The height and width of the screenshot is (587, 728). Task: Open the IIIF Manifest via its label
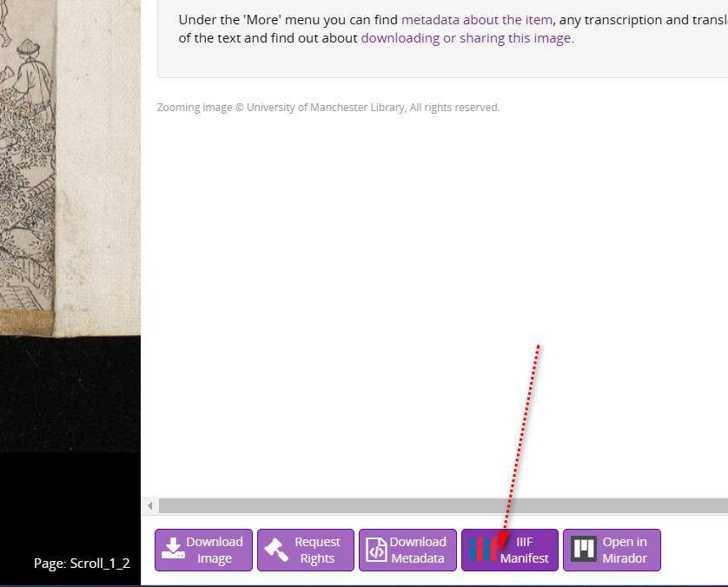[525, 550]
